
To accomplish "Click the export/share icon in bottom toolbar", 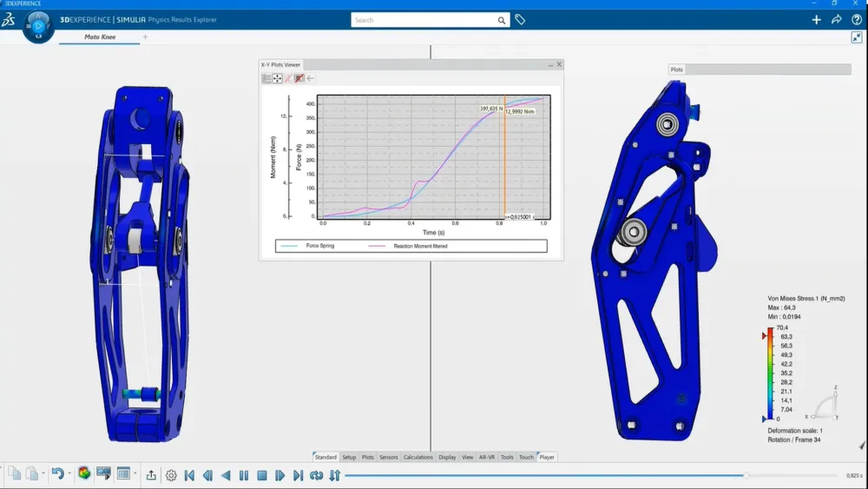I will tap(151, 475).
